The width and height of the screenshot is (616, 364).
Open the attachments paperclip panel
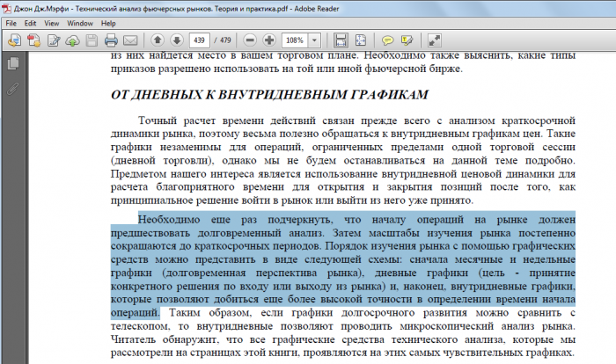tap(12, 88)
